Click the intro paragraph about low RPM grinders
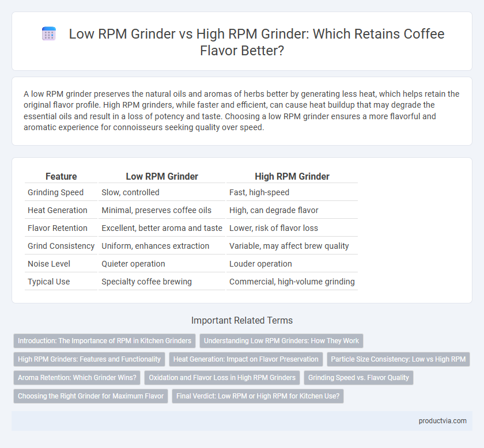The height and width of the screenshot is (448, 484). tap(241, 111)
